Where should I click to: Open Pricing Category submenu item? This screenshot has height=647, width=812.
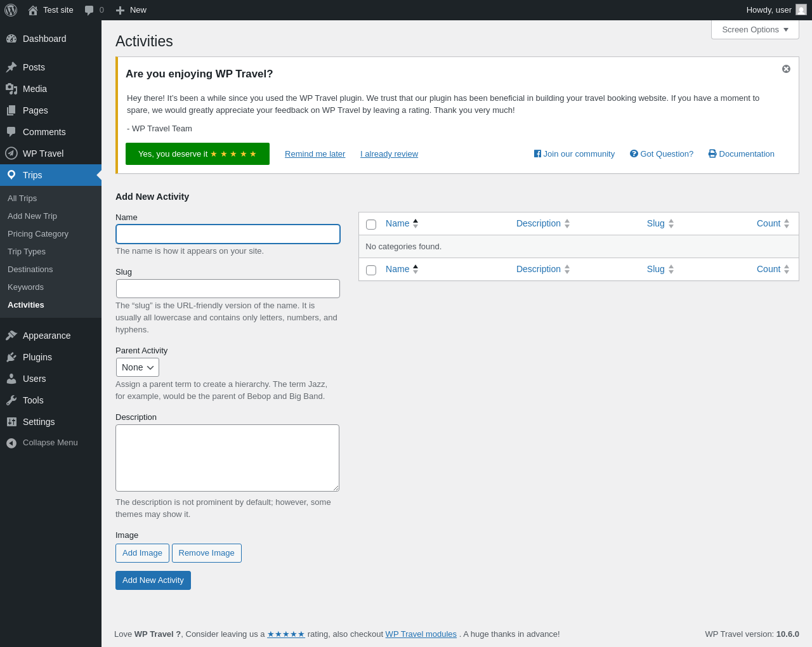(x=38, y=234)
